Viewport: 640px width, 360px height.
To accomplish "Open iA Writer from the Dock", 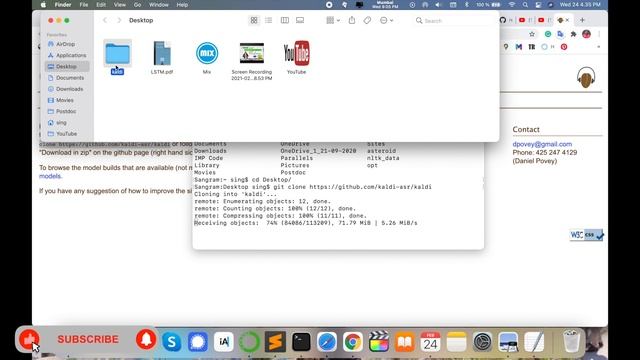I will point(224,342).
